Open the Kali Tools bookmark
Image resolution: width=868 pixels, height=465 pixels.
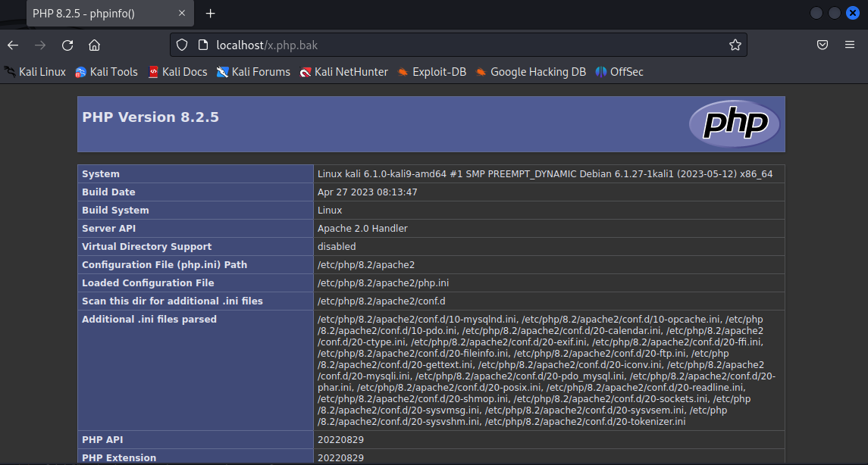pyautogui.click(x=106, y=72)
